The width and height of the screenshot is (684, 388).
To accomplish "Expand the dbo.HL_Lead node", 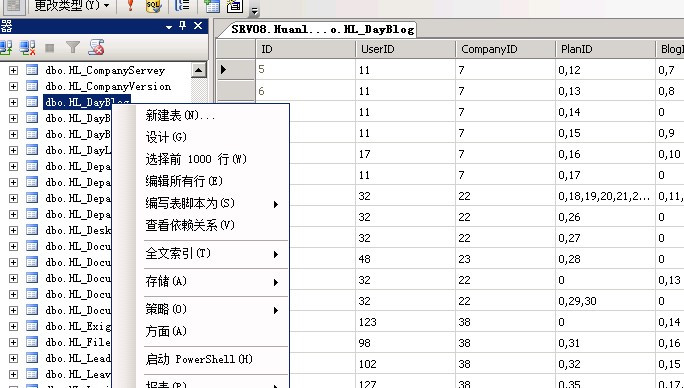I will tap(14, 358).
